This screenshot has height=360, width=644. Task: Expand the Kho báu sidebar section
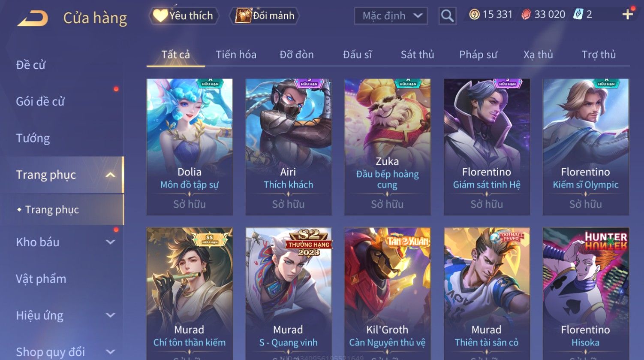(110, 242)
